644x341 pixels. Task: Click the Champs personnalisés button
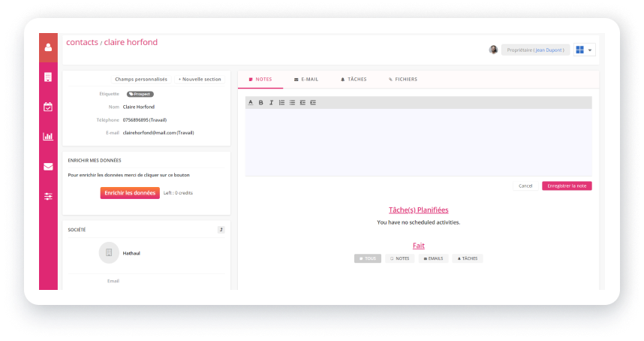point(141,80)
